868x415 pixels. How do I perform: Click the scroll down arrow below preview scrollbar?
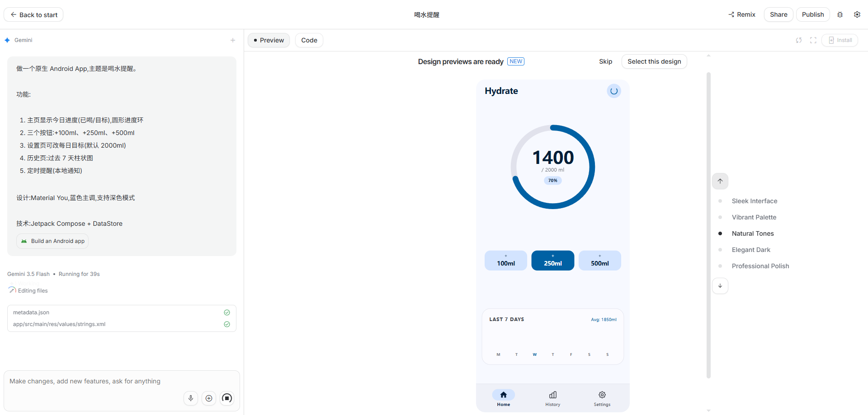[x=708, y=410]
